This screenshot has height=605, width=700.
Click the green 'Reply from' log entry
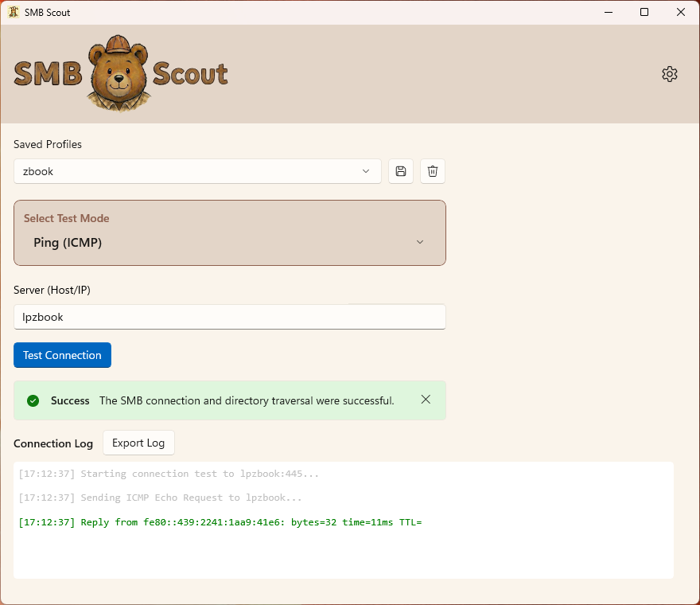[x=219, y=522]
